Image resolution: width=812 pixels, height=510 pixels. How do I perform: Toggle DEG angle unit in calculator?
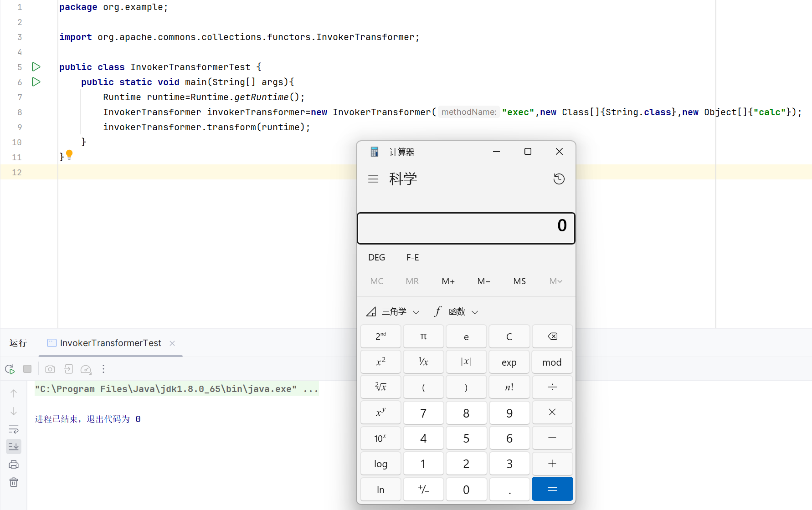377,257
